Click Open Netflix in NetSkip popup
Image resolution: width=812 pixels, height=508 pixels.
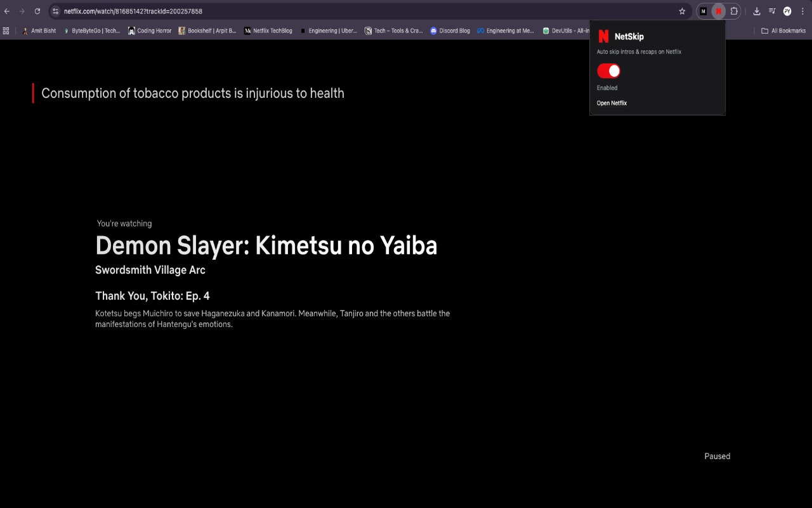pyautogui.click(x=612, y=103)
